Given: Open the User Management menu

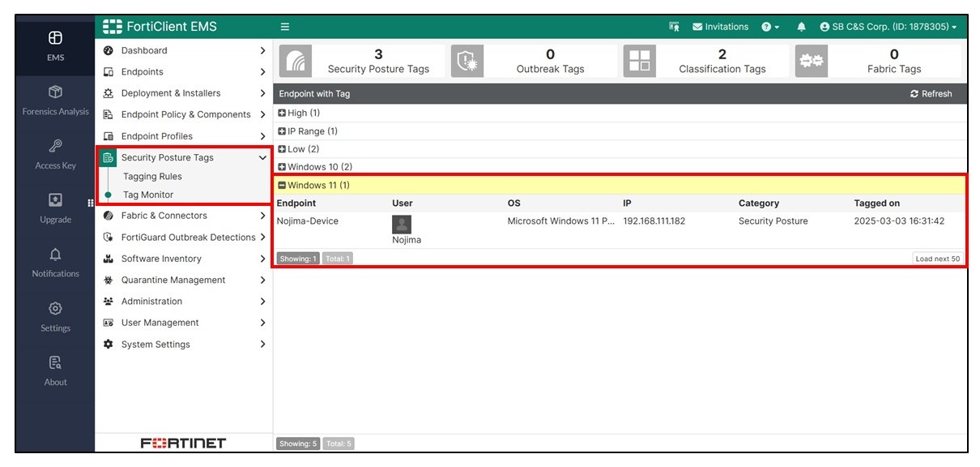Looking at the screenshot, I should point(184,323).
